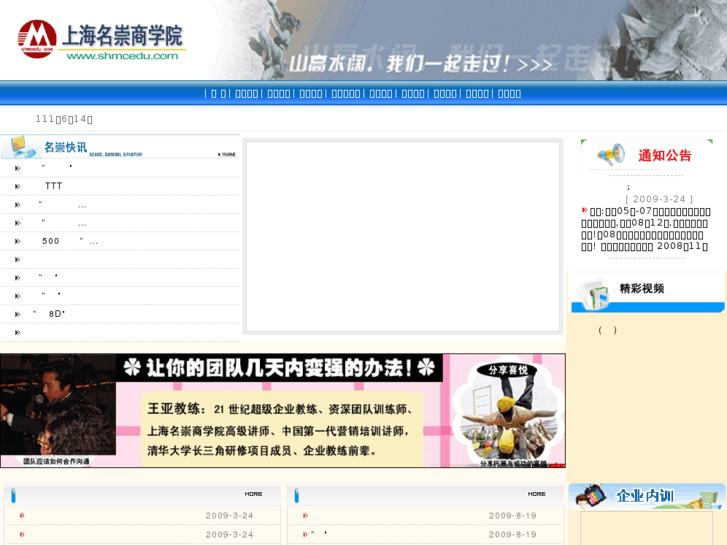Open the 企业内训 banner
The width and height of the screenshot is (727, 545).
tap(647, 496)
